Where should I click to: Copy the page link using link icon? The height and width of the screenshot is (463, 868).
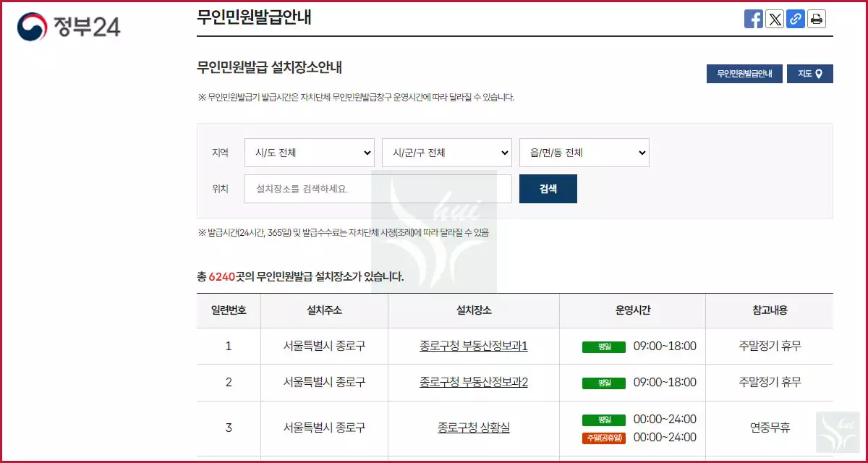tap(796, 19)
